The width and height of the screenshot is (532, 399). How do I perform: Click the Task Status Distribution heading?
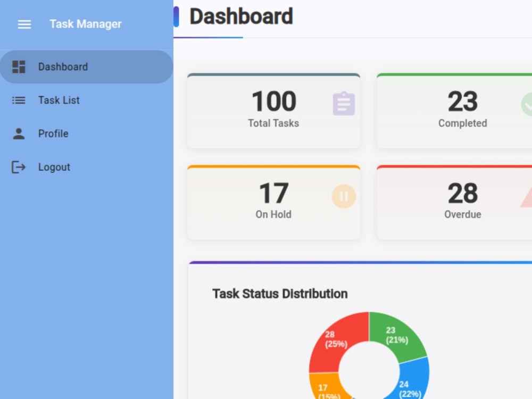click(280, 294)
